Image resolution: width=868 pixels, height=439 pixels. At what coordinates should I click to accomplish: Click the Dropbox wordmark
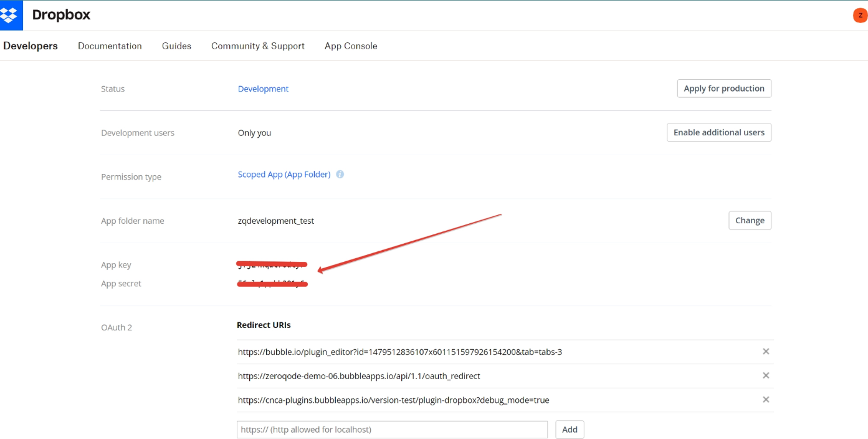point(61,15)
